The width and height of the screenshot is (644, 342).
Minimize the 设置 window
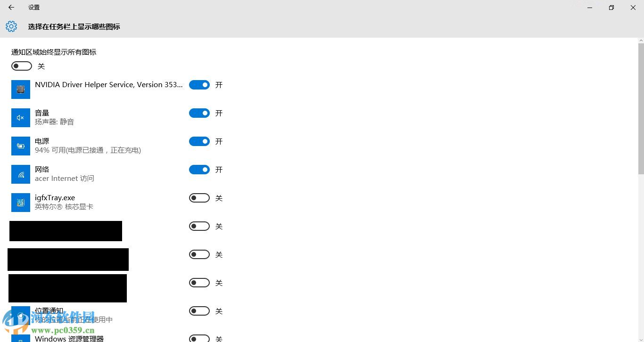pyautogui.click(x=590, y=8)
